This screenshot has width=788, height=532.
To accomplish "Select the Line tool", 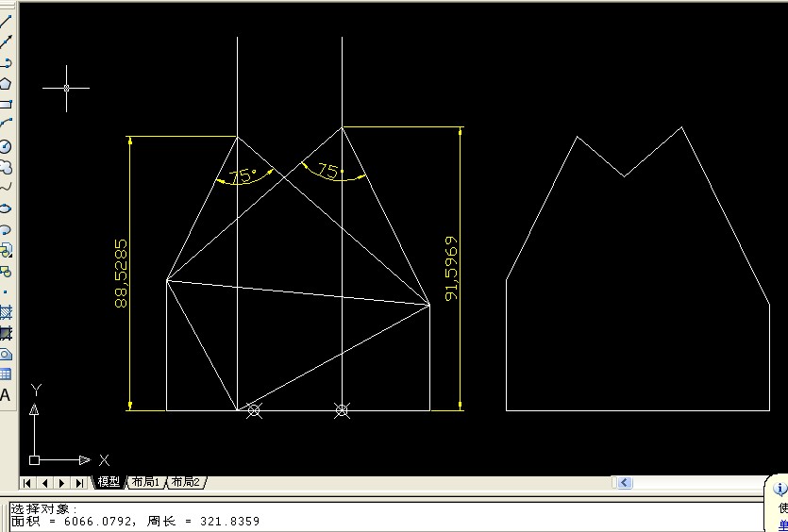I will [x=6, y=21].
